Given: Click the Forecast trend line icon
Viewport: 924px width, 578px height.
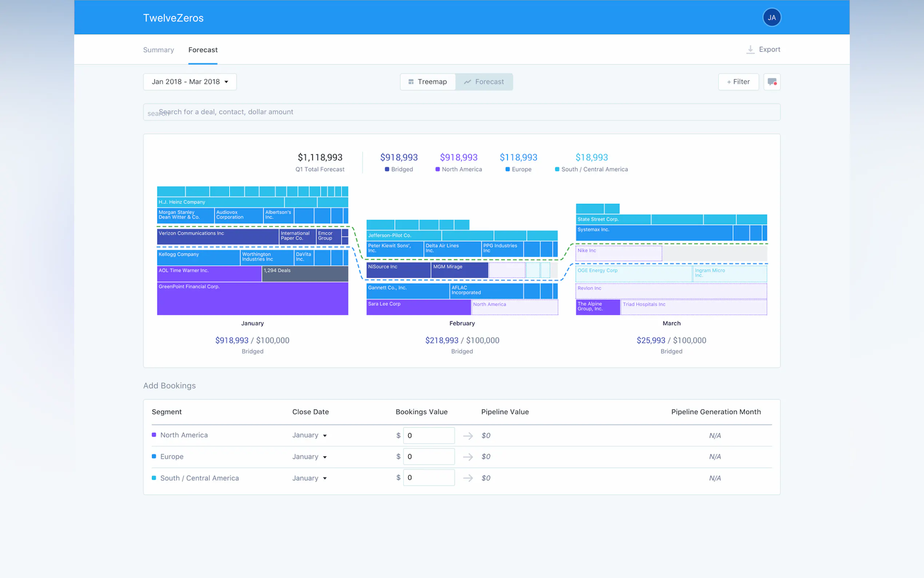Looking at the screenshot, I should (x=467, y=82).
